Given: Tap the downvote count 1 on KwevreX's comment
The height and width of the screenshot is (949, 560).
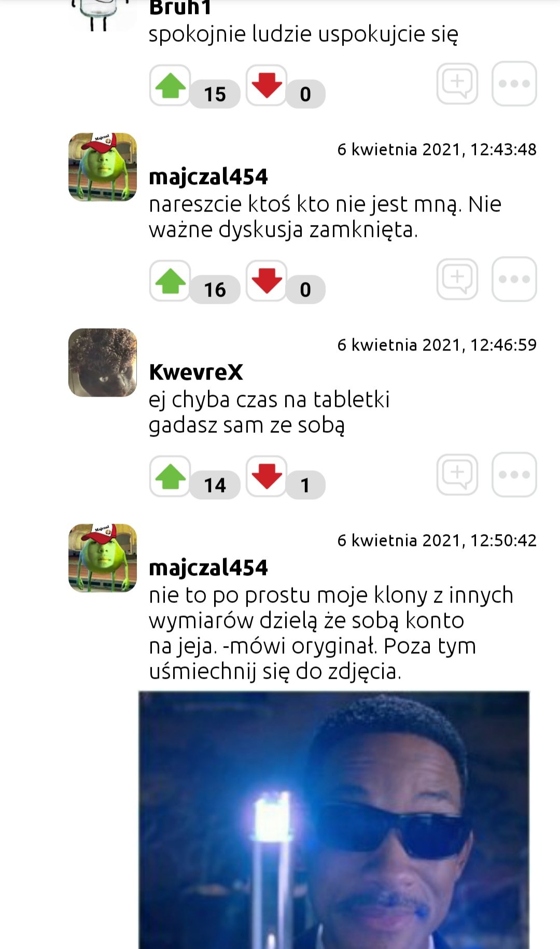Looking at the screenshot, I should 305,485.
